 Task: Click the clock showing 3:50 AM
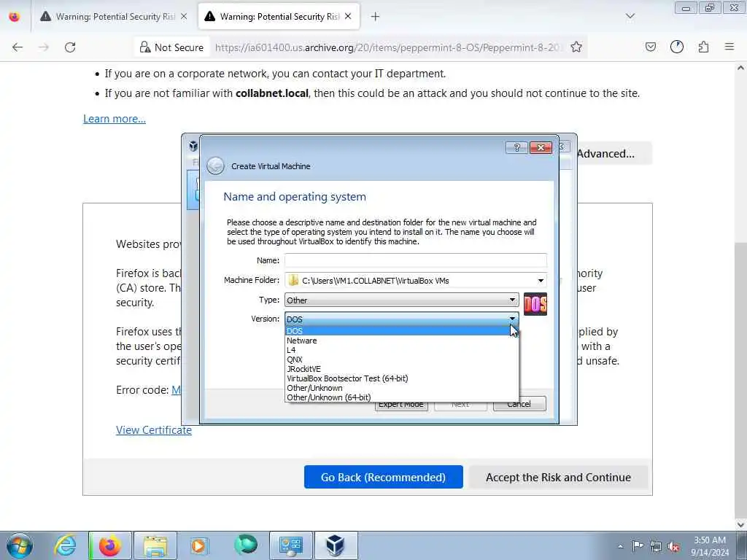click(x=710, y=546)
